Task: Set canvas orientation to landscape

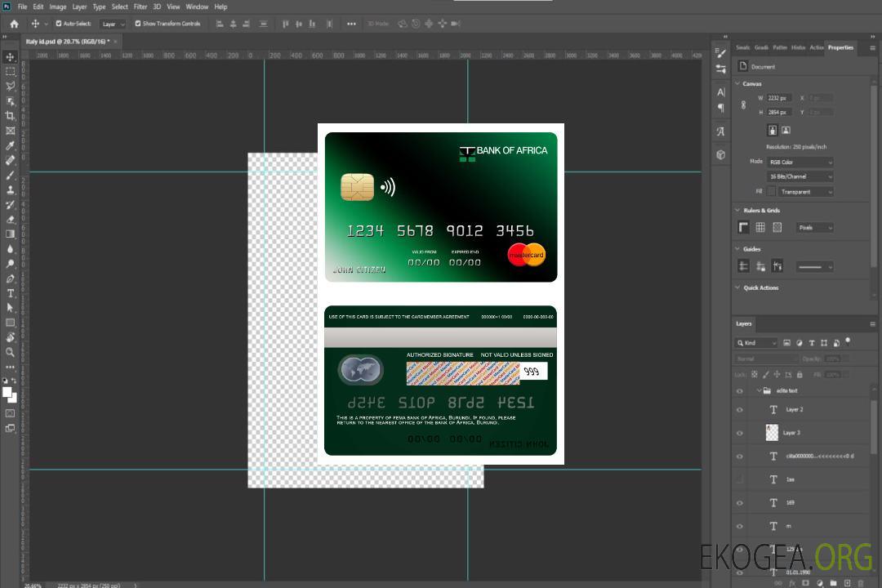Action: tap(786, 131)
